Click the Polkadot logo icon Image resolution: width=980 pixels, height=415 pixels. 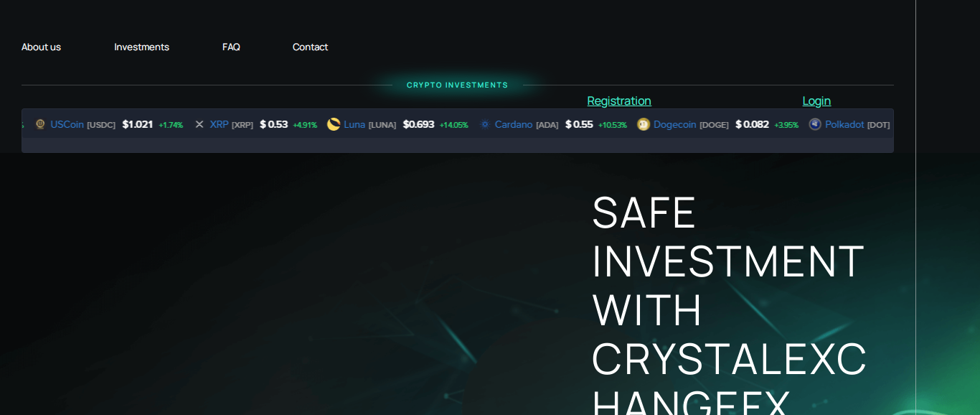click(x=815, y=124)
